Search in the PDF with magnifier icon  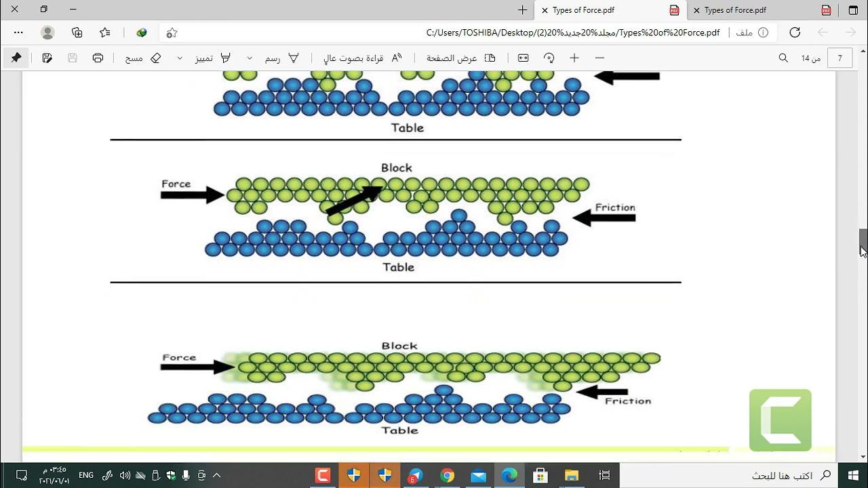coord(783,58)
